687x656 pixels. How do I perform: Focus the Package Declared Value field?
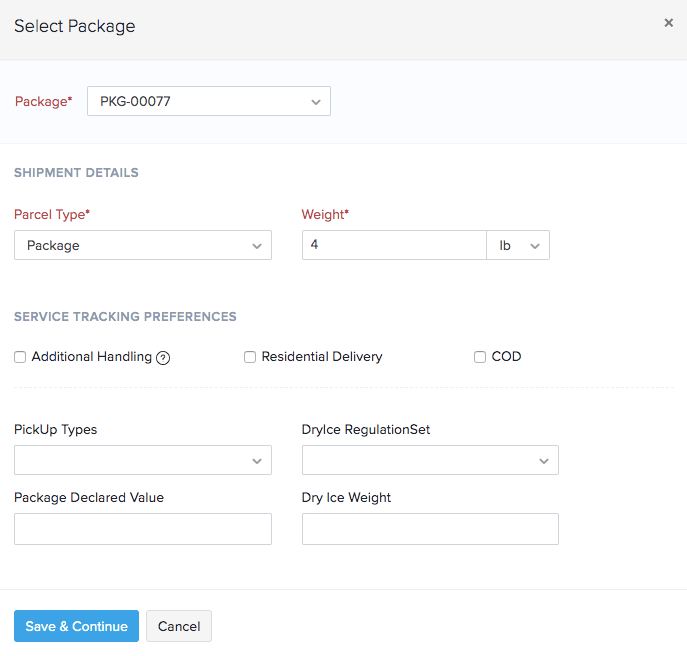point(142,529)
